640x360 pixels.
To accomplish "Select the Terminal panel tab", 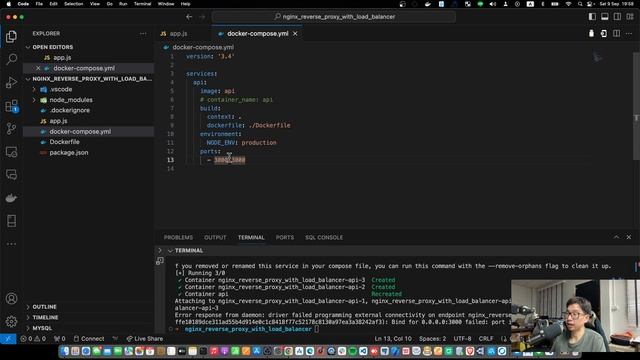I will (x=251, y=237).
